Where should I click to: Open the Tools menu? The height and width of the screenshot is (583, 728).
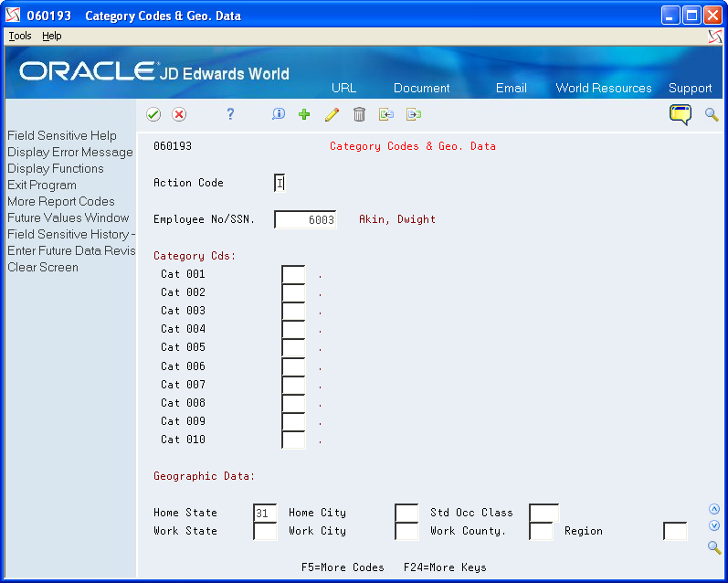(x=20, y=36)
